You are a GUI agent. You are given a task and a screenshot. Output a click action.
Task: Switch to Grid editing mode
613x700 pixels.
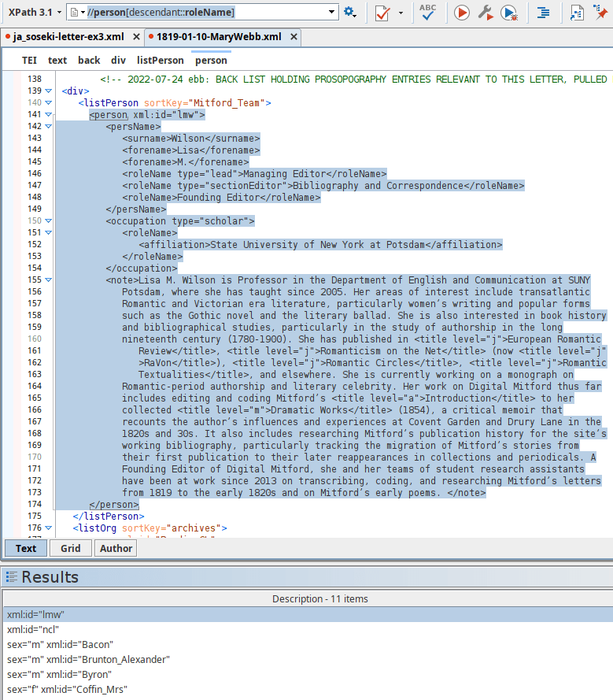coord(71,548)
